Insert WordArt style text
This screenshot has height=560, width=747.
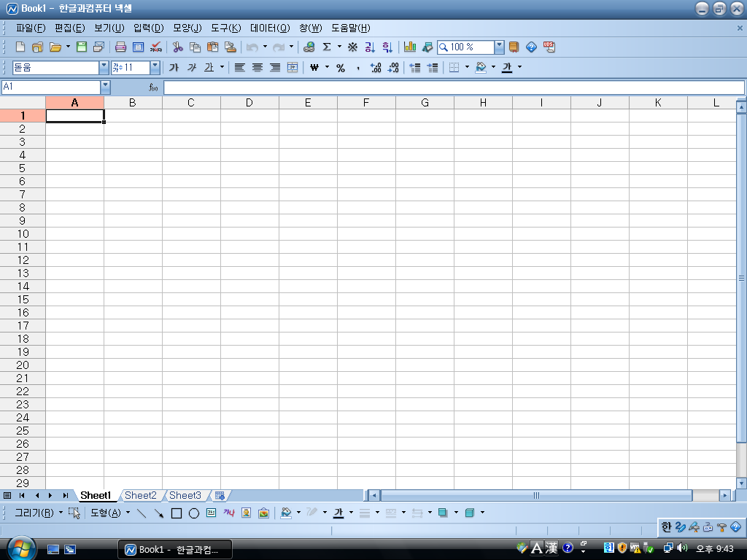click(228, 513)
